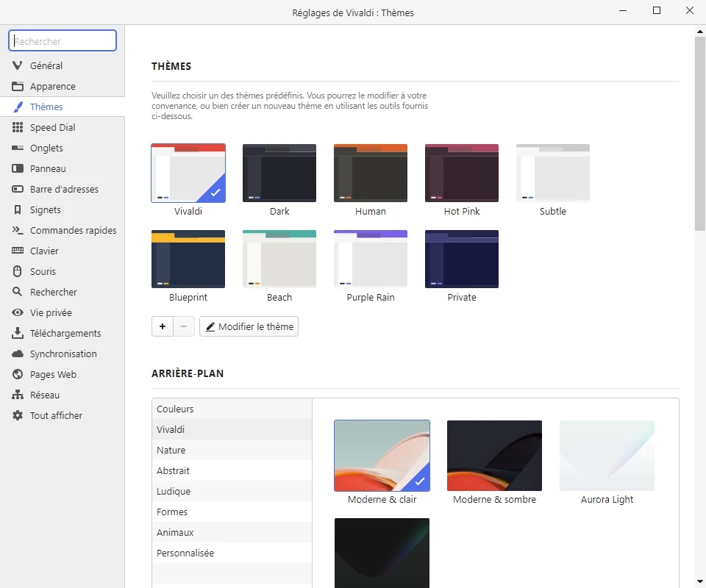
Task: Click the Thèmes brush icon
Action: [18, 107]
